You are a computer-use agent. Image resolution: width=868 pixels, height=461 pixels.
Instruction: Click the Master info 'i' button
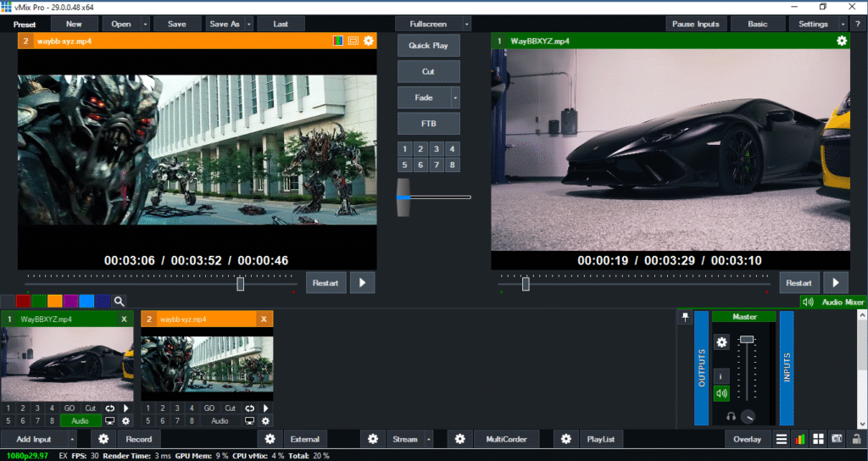pos(721,376)
